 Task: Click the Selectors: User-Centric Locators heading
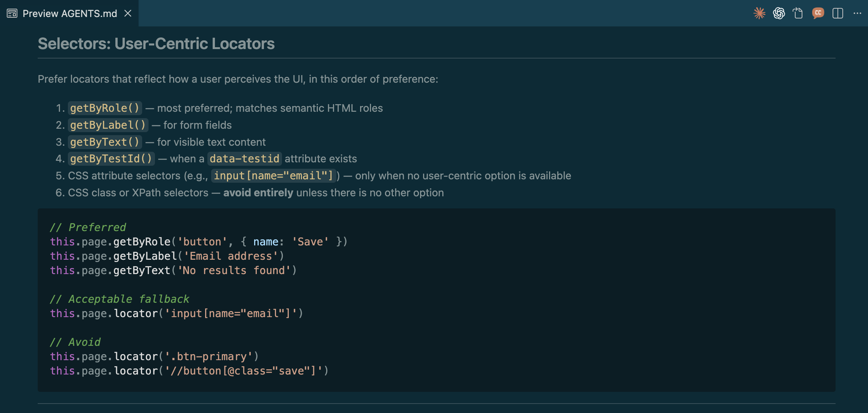(156, 44)
